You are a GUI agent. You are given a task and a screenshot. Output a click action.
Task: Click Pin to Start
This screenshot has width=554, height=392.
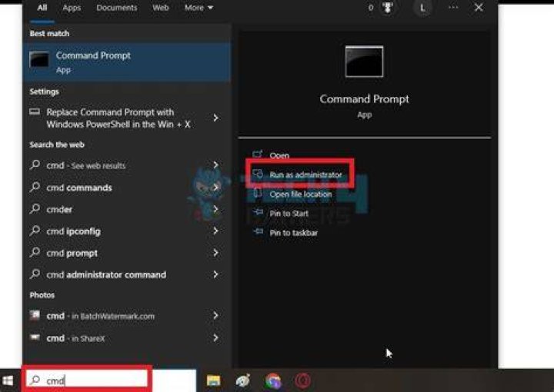coord(289,214)
